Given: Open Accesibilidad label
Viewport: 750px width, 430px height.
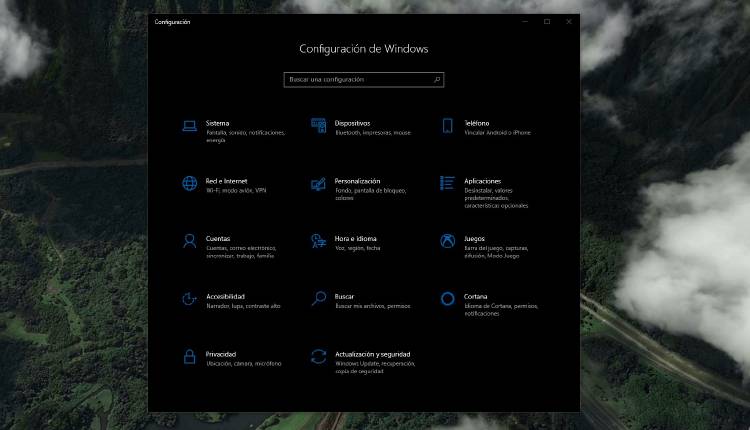Looking at the screenshot, I should click(x=225, y=296).
